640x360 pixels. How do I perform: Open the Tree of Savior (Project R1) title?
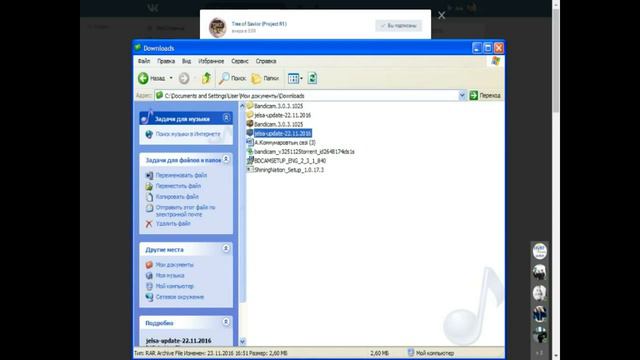tap(259, 24)
